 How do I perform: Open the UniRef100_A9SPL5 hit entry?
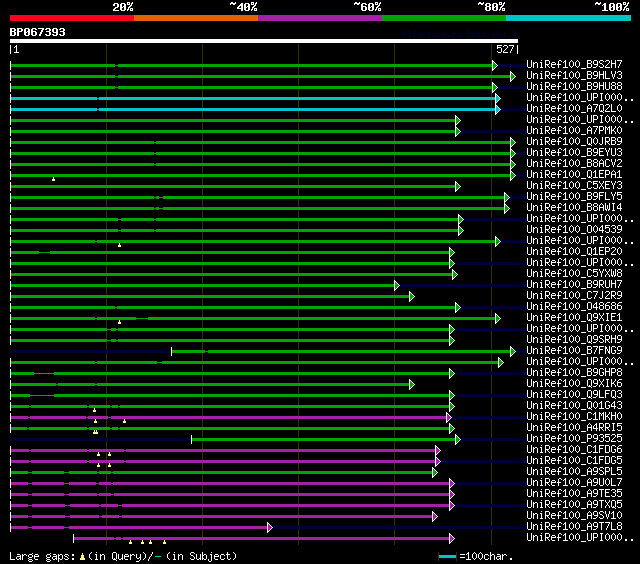click(x=574, y=472)
